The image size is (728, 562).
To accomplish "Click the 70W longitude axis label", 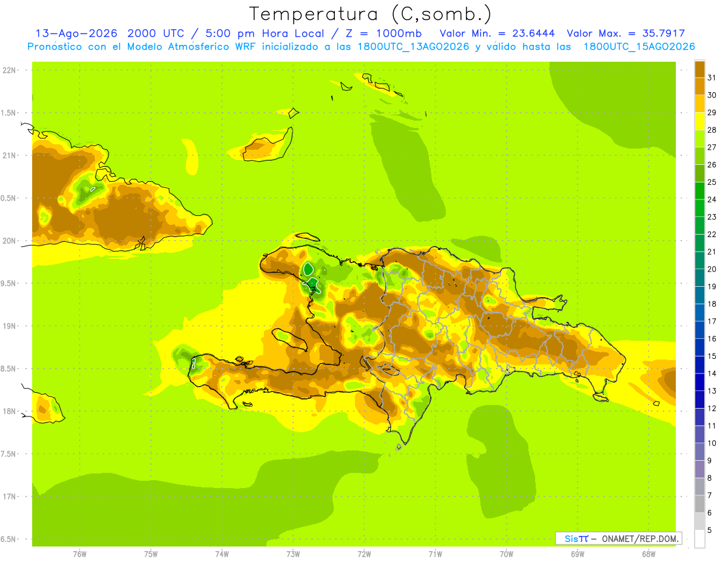I will tap(506, 554).
